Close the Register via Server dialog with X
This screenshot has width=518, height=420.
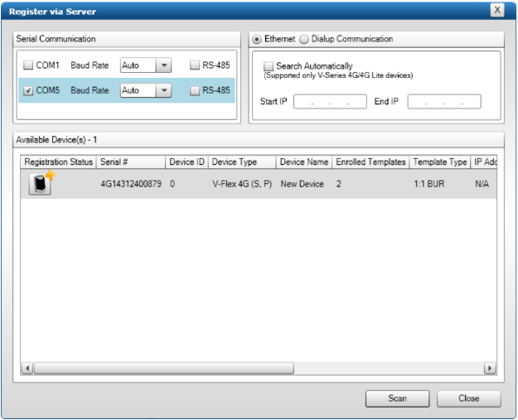[497, 10]
